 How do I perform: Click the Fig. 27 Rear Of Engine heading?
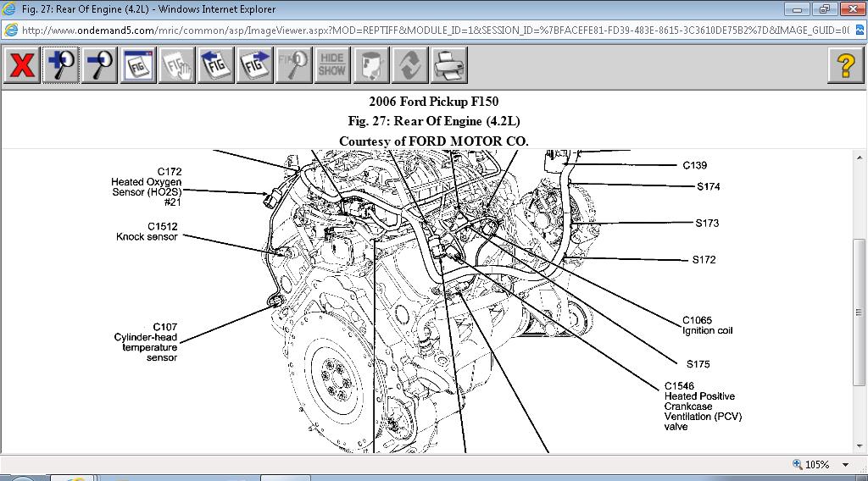point(433,121)
